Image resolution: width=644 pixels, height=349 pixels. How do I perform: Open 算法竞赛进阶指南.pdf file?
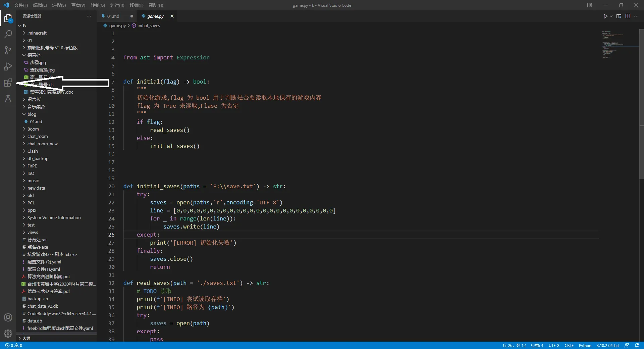(x=56, y=277)
